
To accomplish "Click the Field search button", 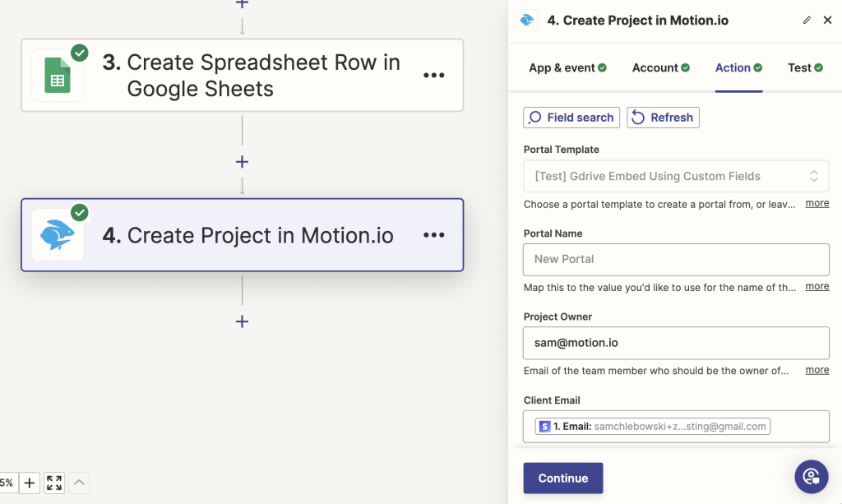I will (x=572, y=118).
